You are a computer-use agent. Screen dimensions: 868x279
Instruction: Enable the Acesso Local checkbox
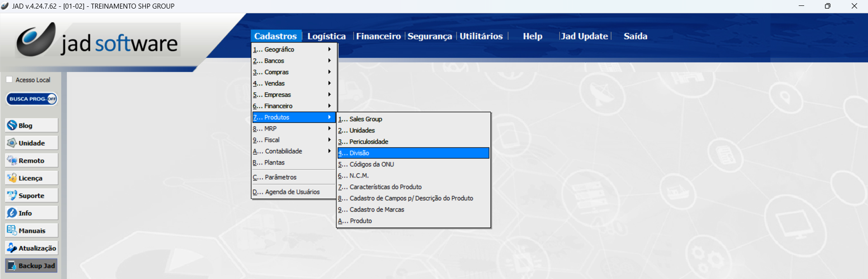tap(9, 80)
